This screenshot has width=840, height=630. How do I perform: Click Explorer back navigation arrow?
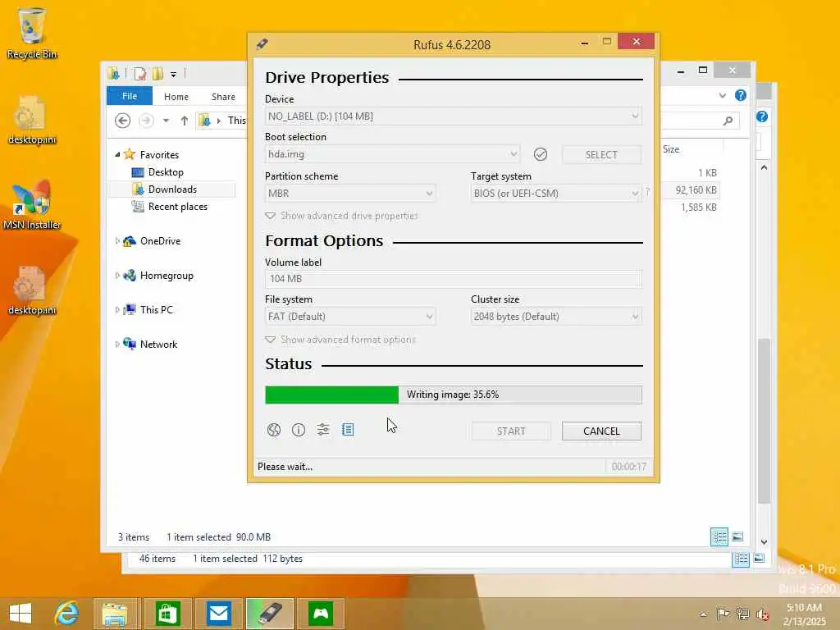click(123, 121)
